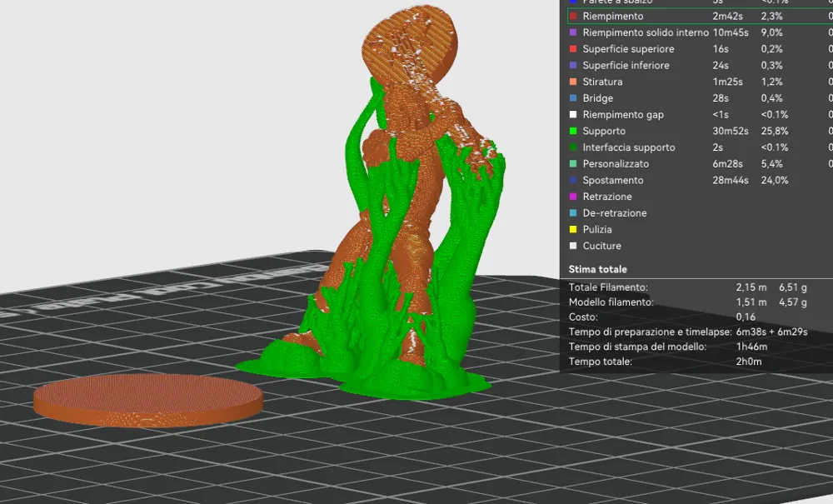
Task: Click the Riempimento gap white swatch
Action: [573, 115]
